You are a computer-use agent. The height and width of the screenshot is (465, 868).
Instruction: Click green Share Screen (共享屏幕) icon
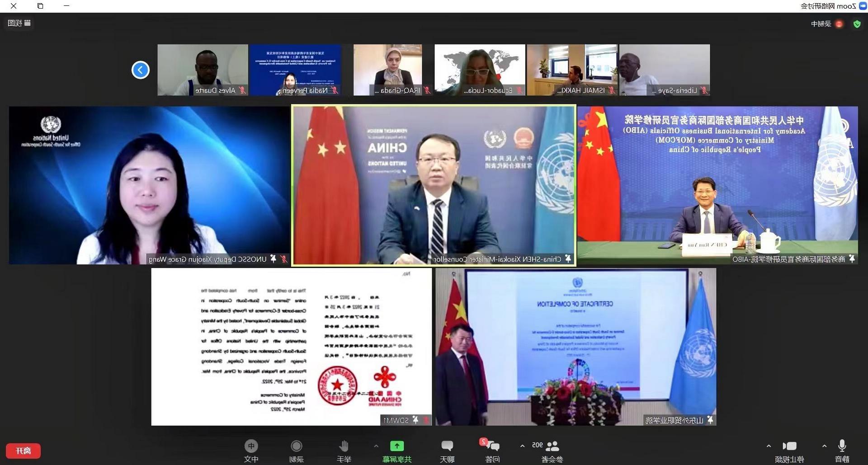[397, 446]
